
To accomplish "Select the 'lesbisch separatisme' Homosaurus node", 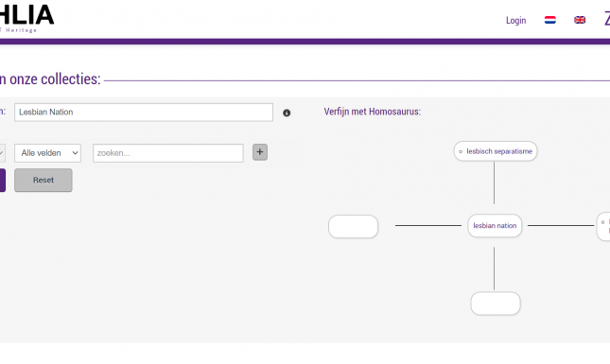I will tap(496, 151).
